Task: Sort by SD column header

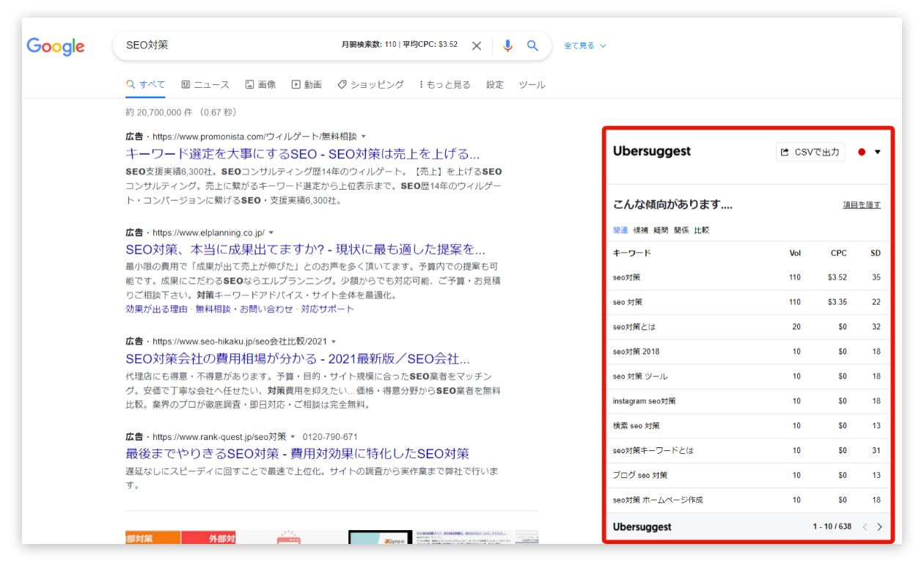Action: click(876, 253)
